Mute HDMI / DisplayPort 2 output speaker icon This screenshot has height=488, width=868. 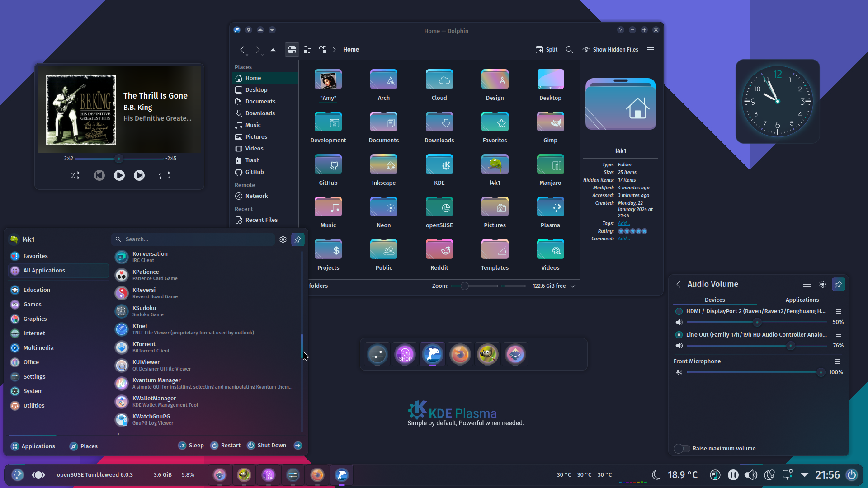click(679, 322)
